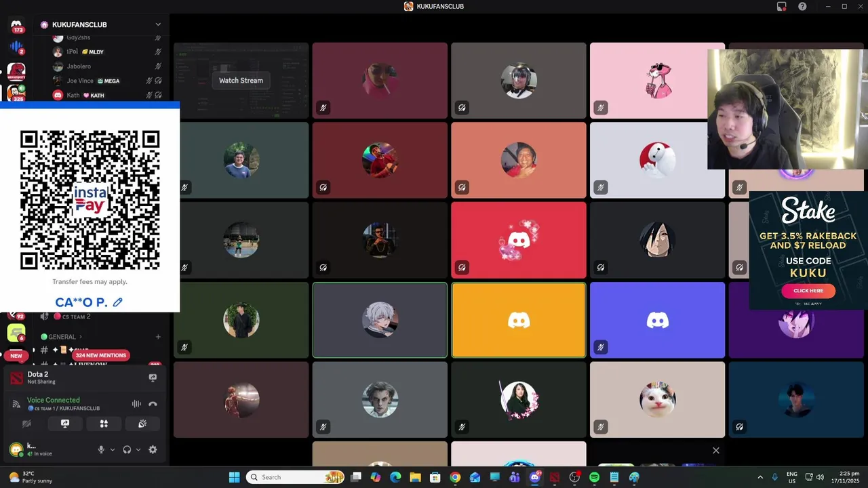The image size is (868, 488).
Task: Toggle the camera in voice panel
Action: (26, 424)
